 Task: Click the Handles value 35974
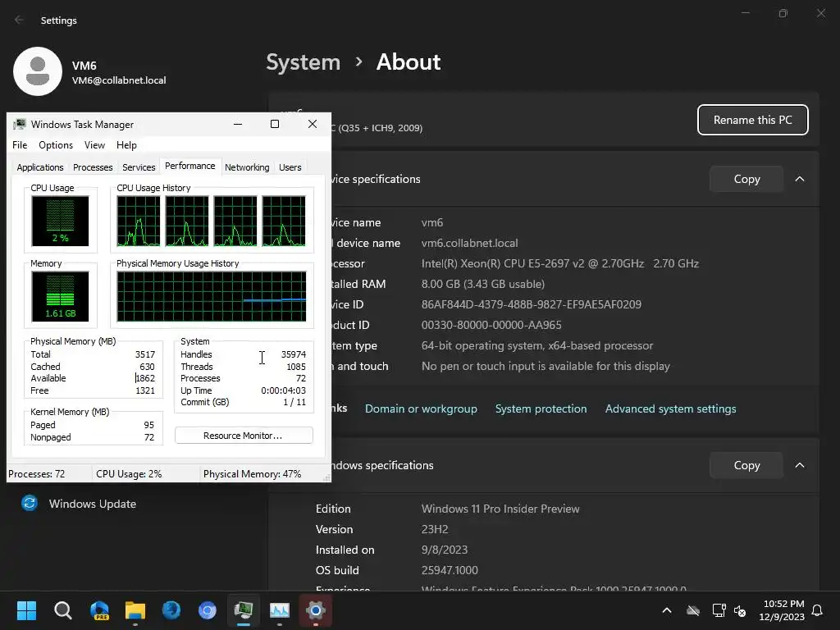tap(294, 354)
